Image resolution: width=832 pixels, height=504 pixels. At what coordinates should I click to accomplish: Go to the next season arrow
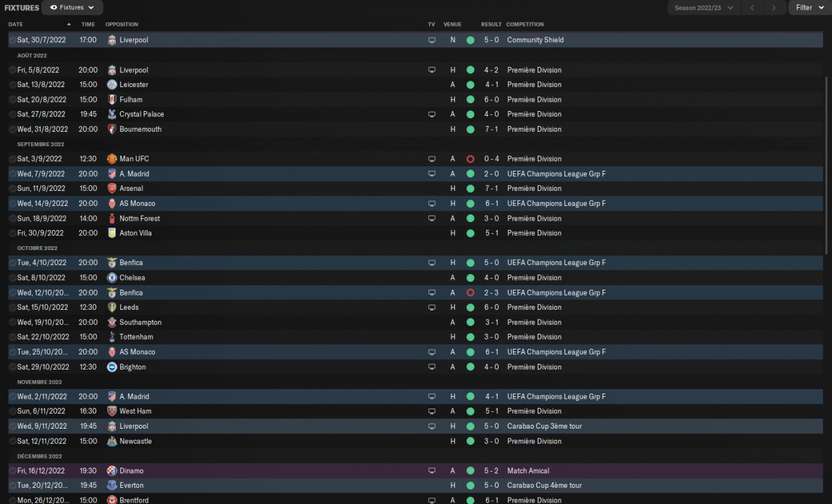(x=773, y=8)
